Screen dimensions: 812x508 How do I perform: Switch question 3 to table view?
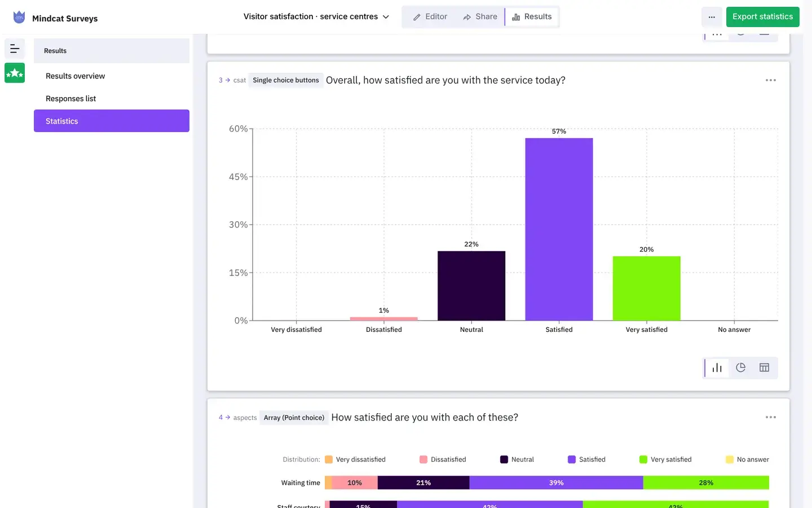[764, 368]
